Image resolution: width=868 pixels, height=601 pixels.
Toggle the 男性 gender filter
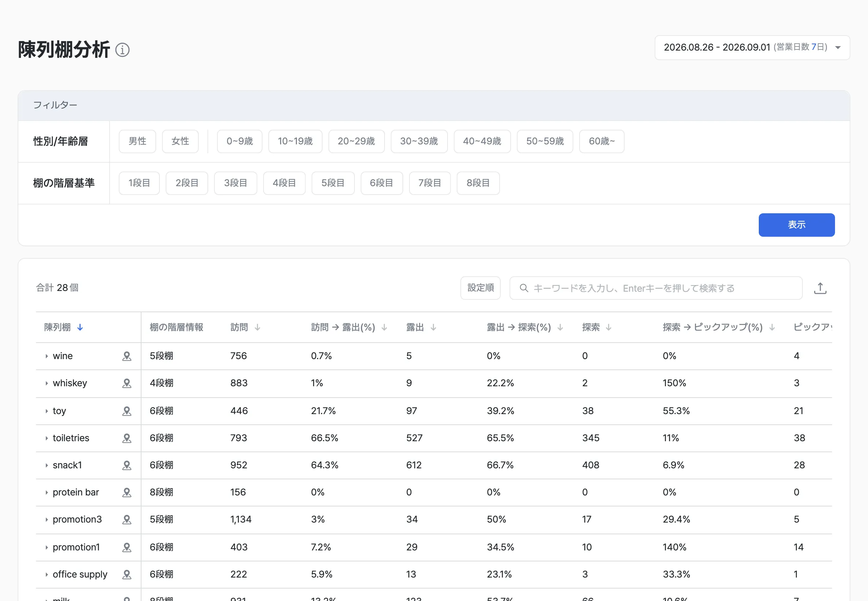[137, 141]
